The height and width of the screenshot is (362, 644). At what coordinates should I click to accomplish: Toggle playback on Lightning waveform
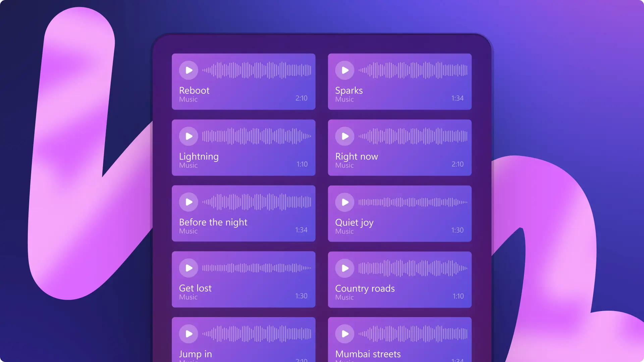coord(189,136)
